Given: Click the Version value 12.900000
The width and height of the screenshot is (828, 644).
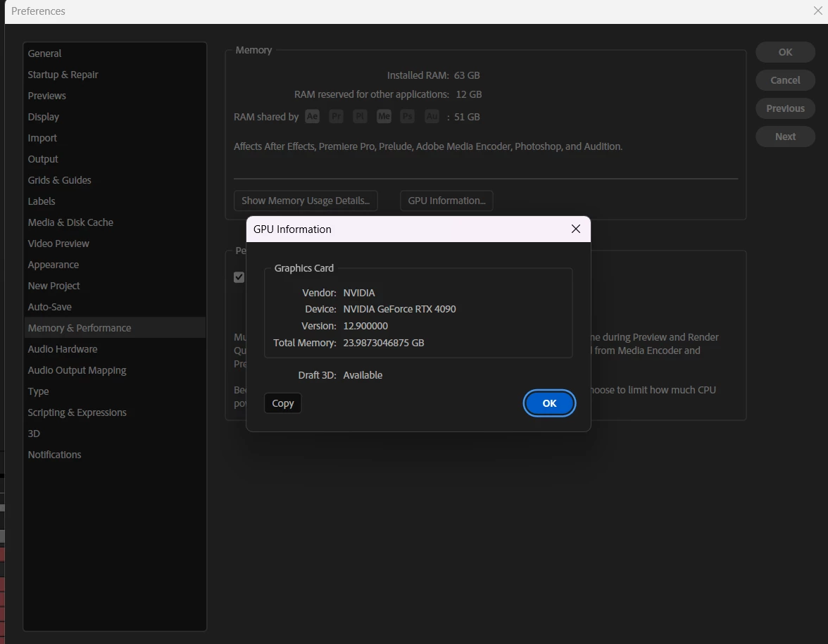Looking at the screenshot, I should click(x=365, y=326).
